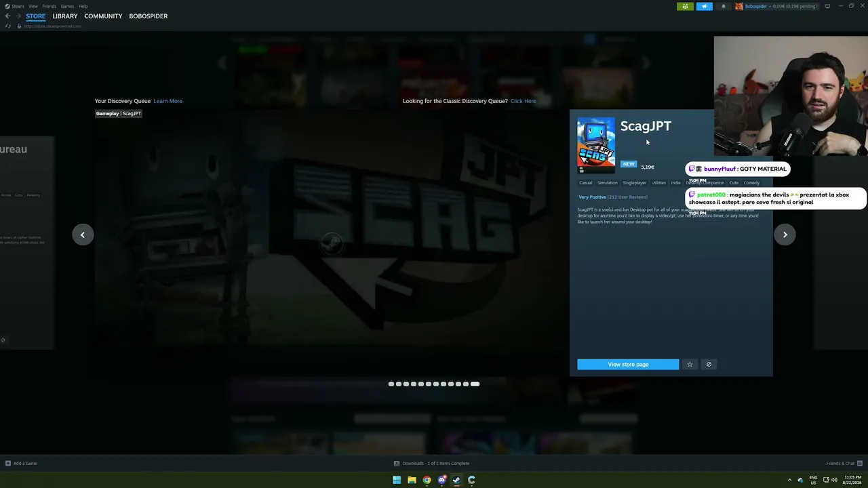Open the Windows Start menu
Image resolution: width=868 pixels, height=488 pixels.
(397, 480)
